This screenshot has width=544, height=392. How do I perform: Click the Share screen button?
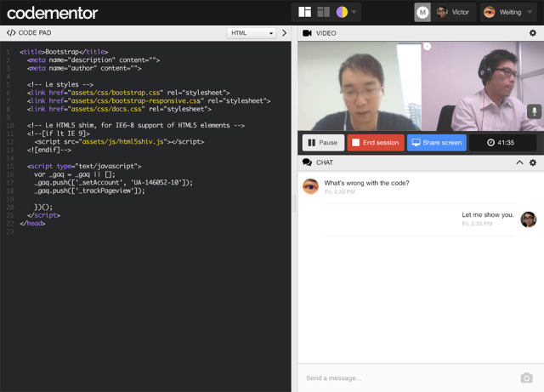tap(436, 143)
